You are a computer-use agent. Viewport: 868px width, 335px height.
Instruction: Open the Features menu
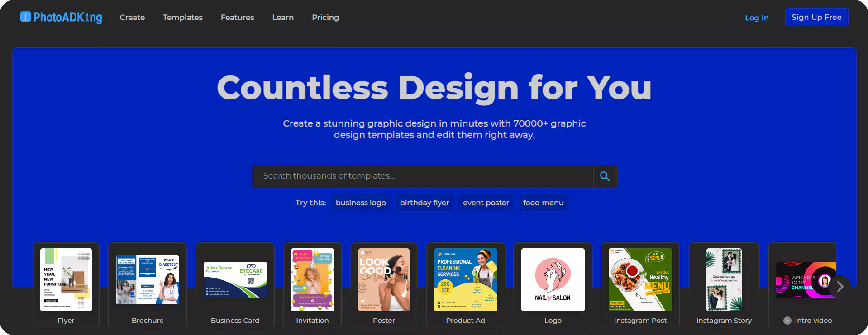tap(238, 17)
